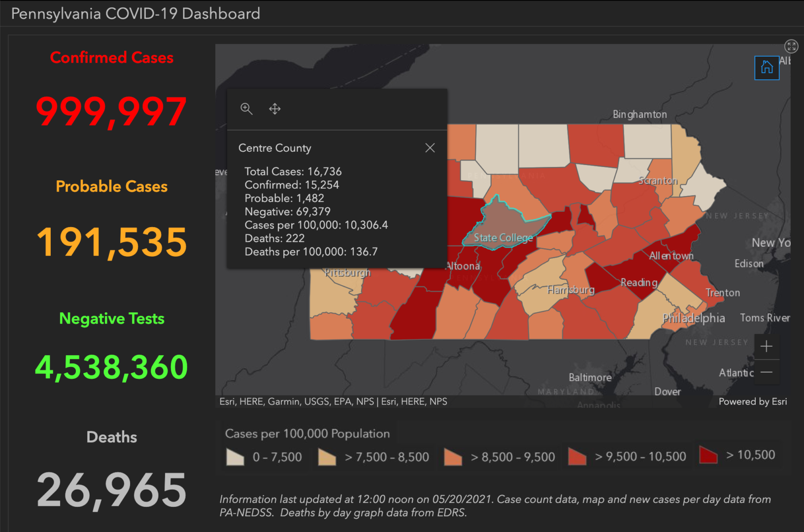Click the expand map fullscreen icon
The image size is (804, 532).
pos(791,47)
